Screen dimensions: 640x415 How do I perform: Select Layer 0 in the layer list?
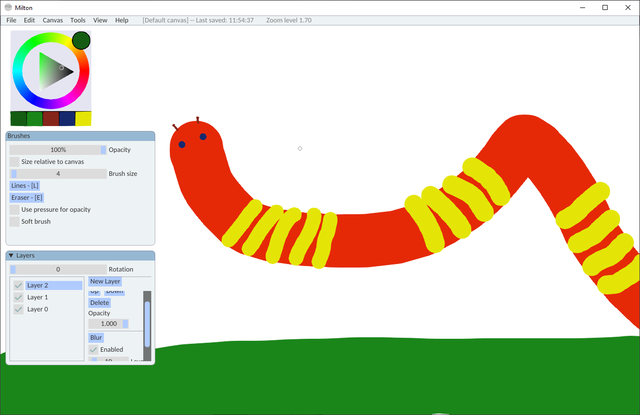tap(38, 310)
